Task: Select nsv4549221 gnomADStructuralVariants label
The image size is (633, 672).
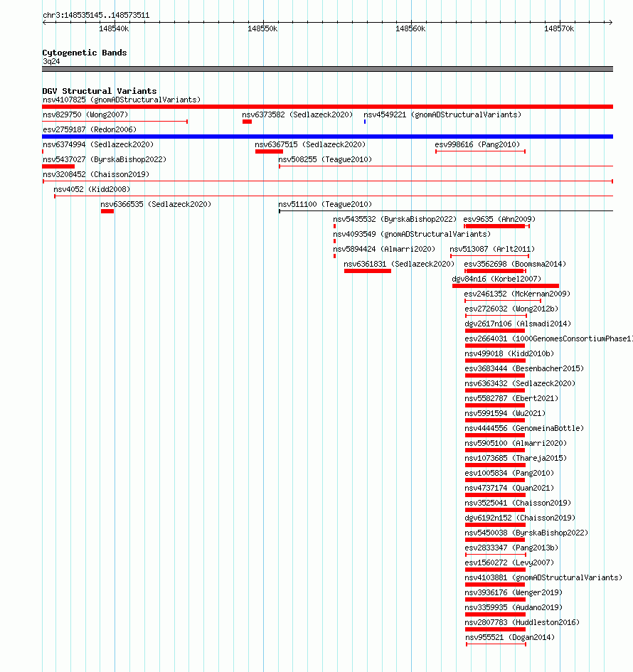Action: 442,115
